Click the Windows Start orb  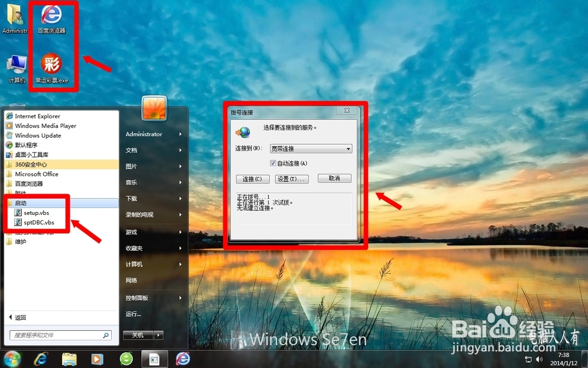pyautogui.click(x=12, y=358)
